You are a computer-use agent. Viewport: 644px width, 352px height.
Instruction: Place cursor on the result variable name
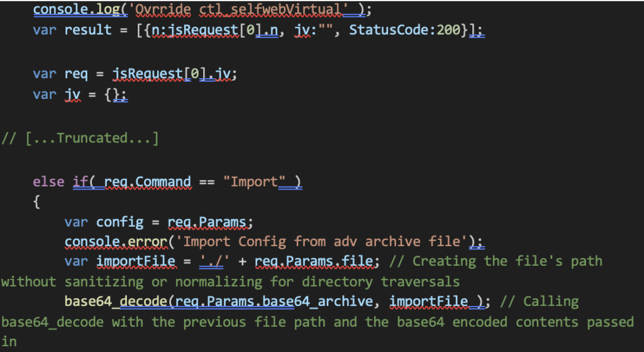click(88, 31)
